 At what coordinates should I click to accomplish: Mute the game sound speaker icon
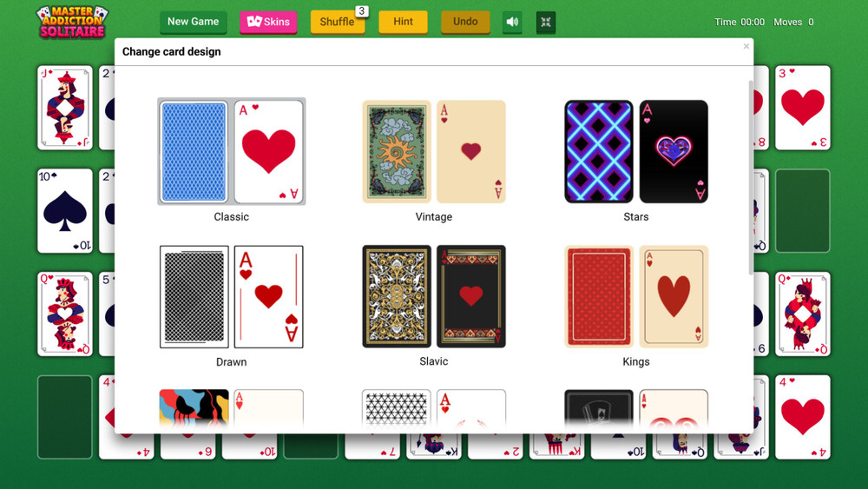click(x=512, y=23)
